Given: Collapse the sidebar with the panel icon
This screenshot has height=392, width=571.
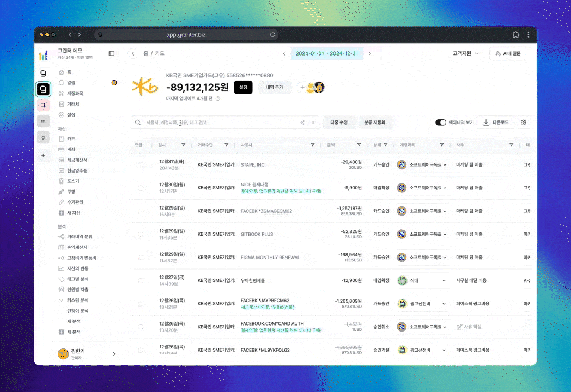Looking at the screenshot, I should (112, 53).
